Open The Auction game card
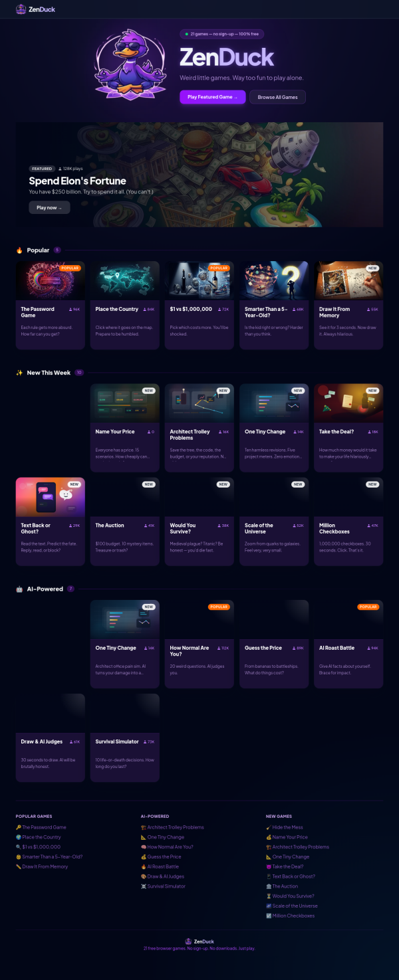This screenshot has height=980, width=399. 125,522
